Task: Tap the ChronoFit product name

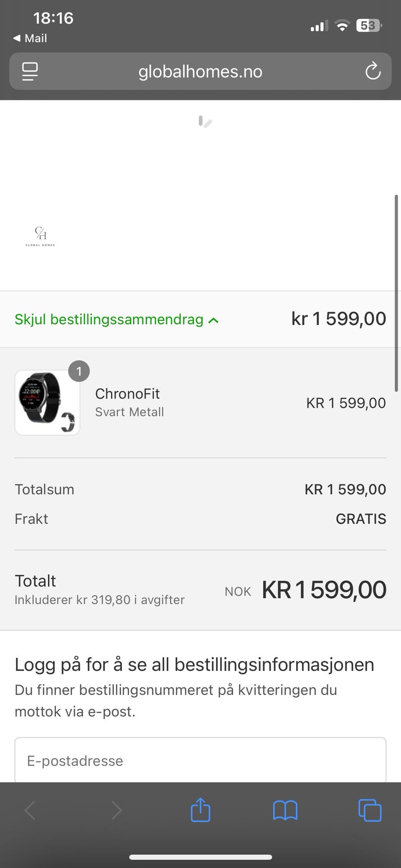Action: [127, 393]
